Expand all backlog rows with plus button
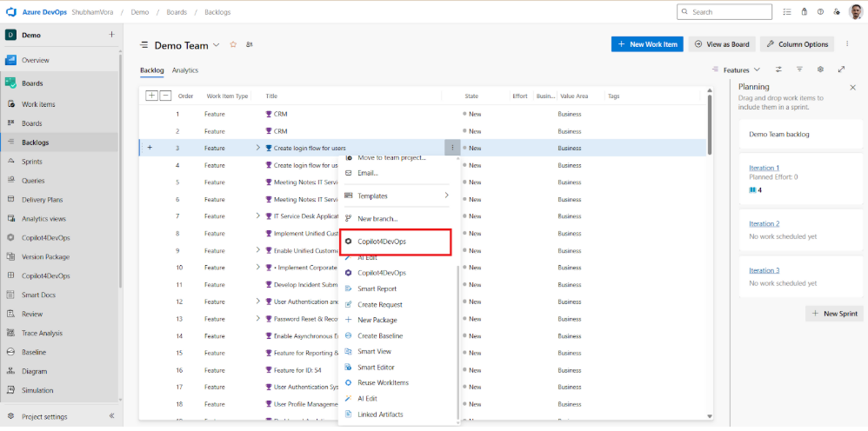868x431 pixels. click(151, 96)
